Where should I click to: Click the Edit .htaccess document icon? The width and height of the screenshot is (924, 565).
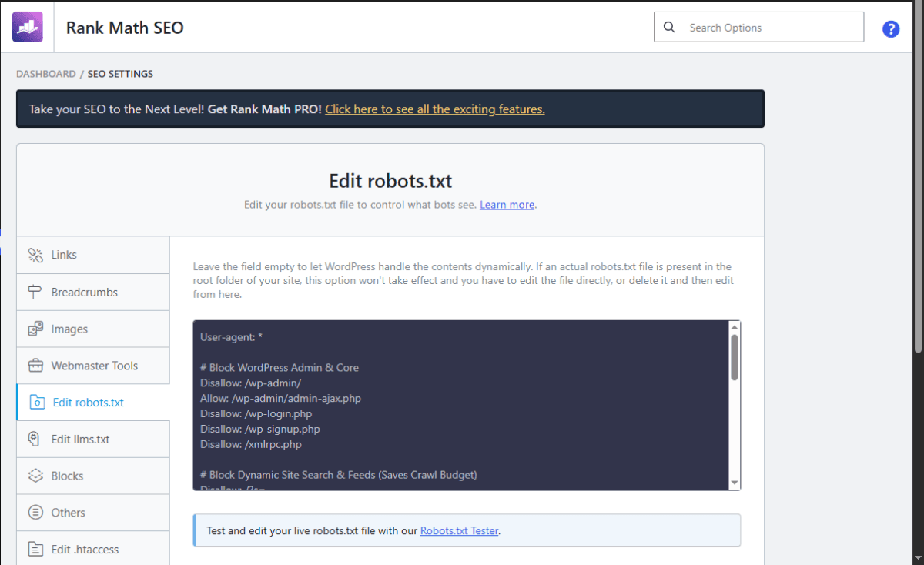(35, 550)
